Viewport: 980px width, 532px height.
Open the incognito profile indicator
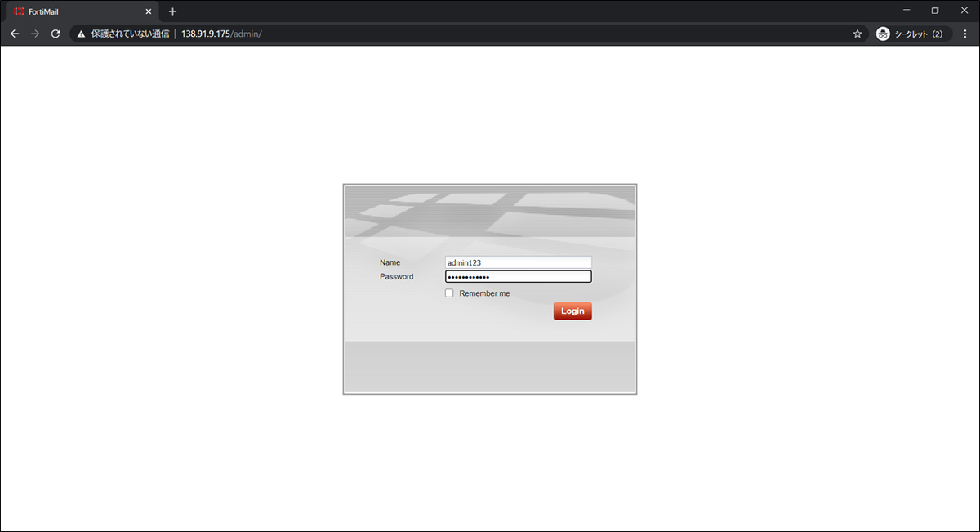(912, 34)
